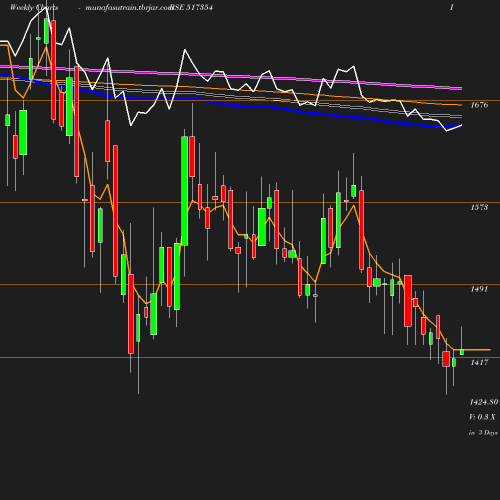Click the 1417 price level label

[x=479, y=362]
